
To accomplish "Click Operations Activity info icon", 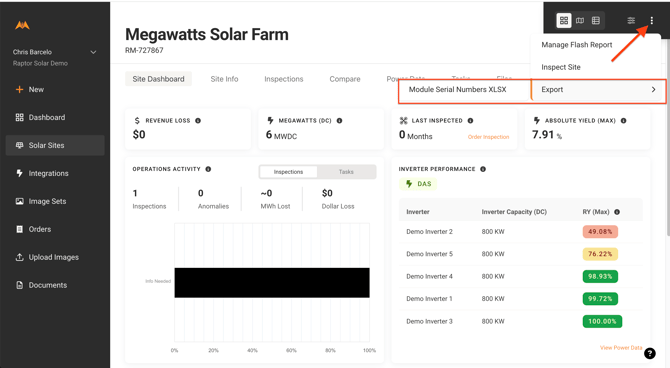I will click(208, 169).
